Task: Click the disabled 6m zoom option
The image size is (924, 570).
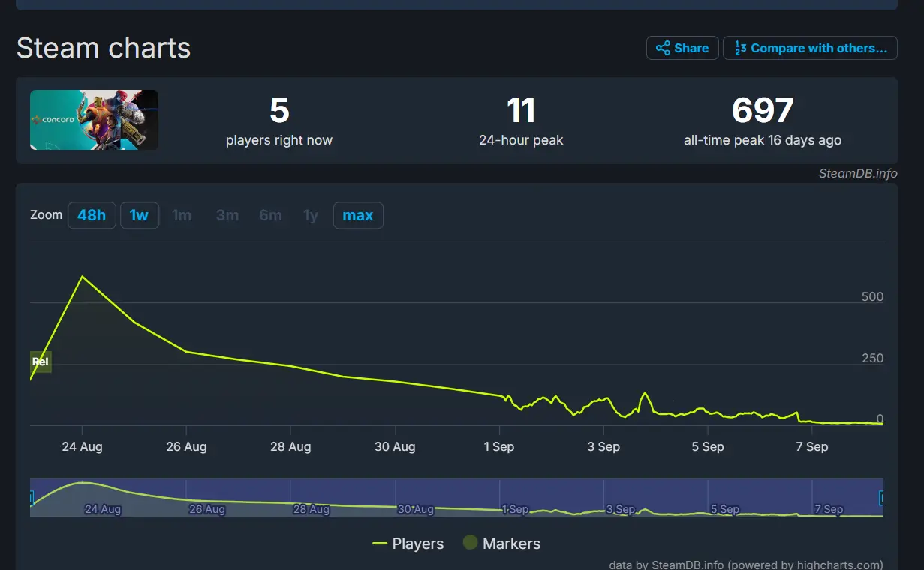Action: click(271, 215)
